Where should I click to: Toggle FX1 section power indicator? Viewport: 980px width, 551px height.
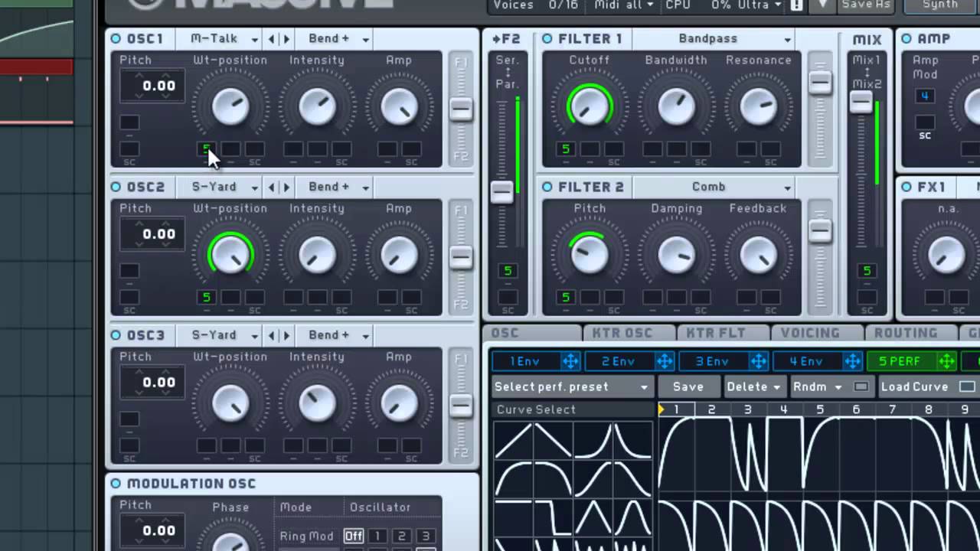pos(906,187)
